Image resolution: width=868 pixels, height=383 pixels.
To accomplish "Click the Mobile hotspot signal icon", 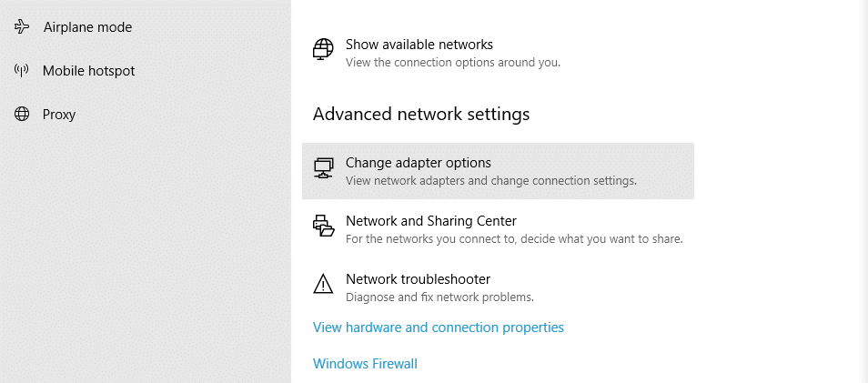I will click(x=22, y=71).
